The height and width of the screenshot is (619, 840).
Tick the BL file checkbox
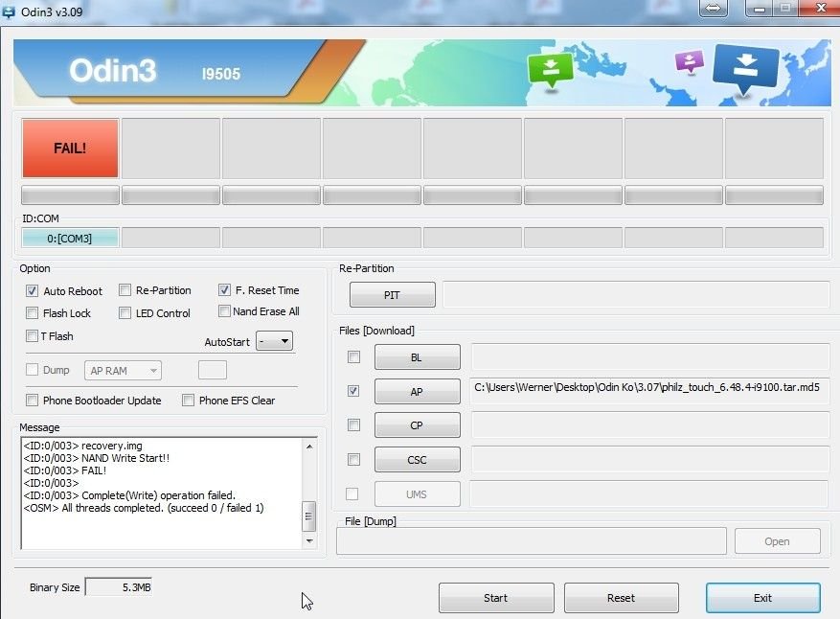point(353,356)
